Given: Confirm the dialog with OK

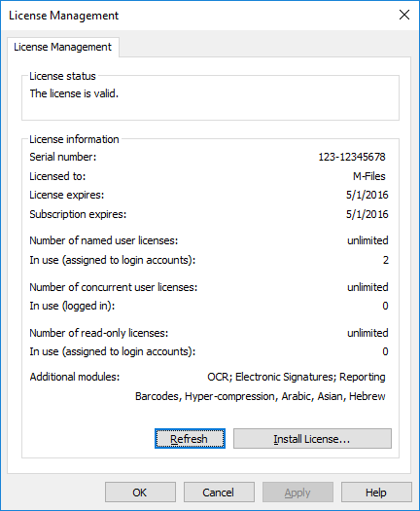Looking at the screenshot, I should pos(140,493).
